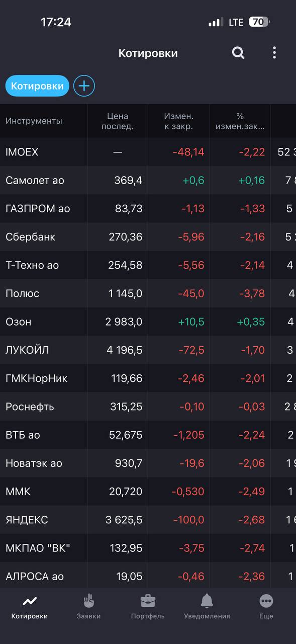The width and height of the screenshot is (296, 644).
Task: Open the ЯНДЕКС instrument row
Action: pos(148,520)
